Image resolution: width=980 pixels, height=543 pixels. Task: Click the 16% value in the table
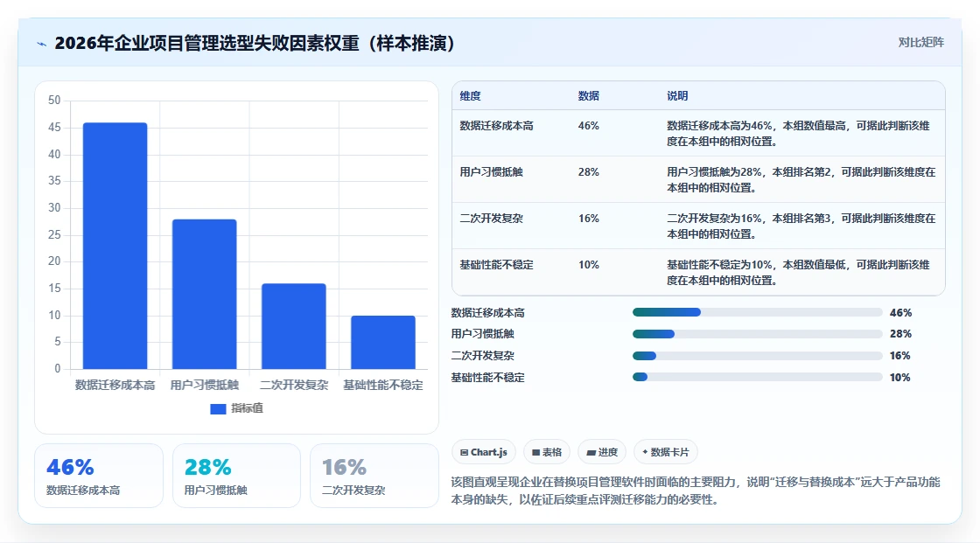point(588,218)
